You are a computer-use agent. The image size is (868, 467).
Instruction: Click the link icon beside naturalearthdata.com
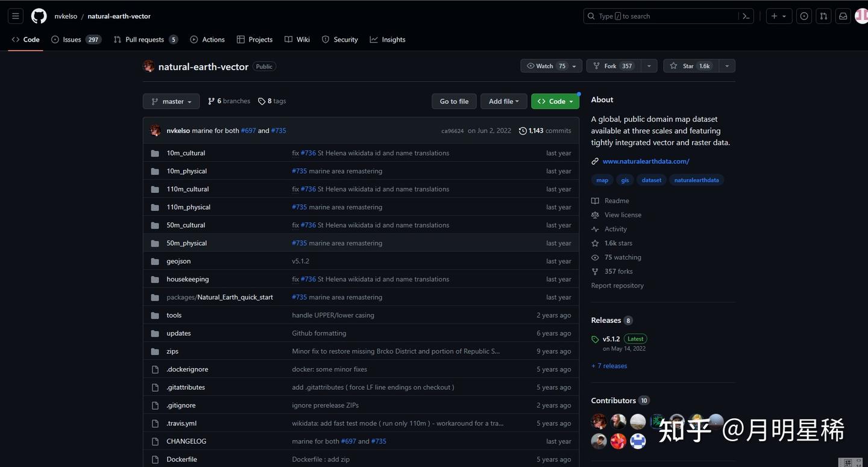[595, 161]
